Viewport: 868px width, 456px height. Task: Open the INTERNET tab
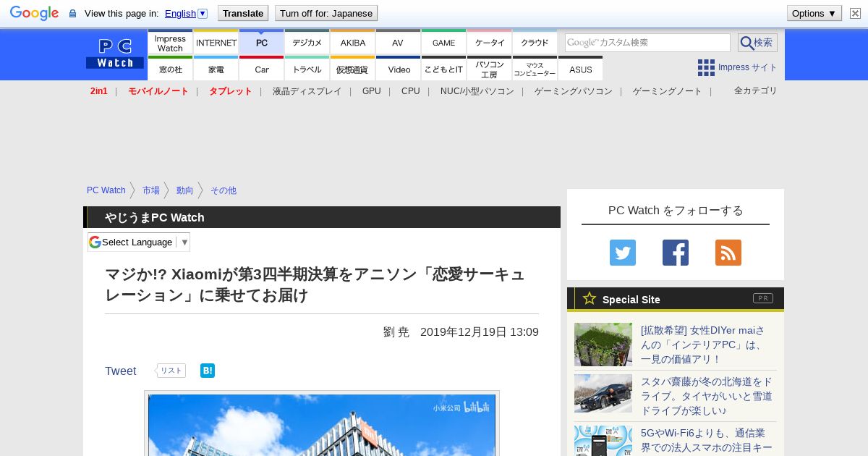coord(216,43)
